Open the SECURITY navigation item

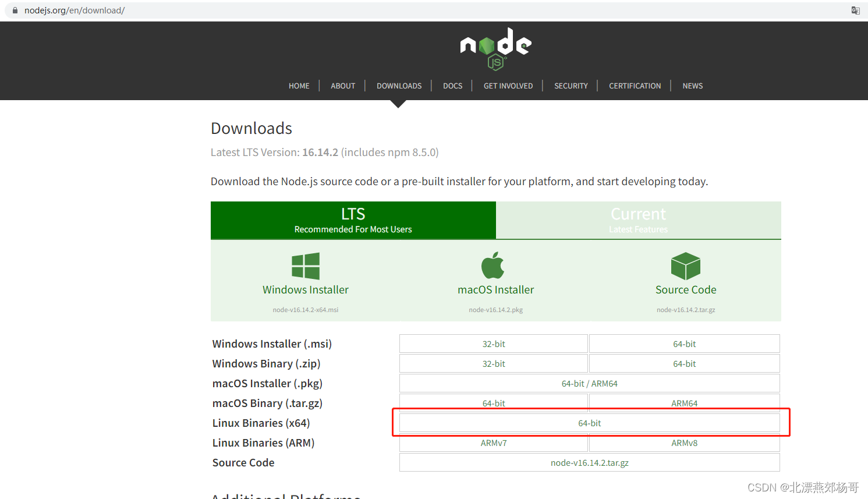point(571,86)
